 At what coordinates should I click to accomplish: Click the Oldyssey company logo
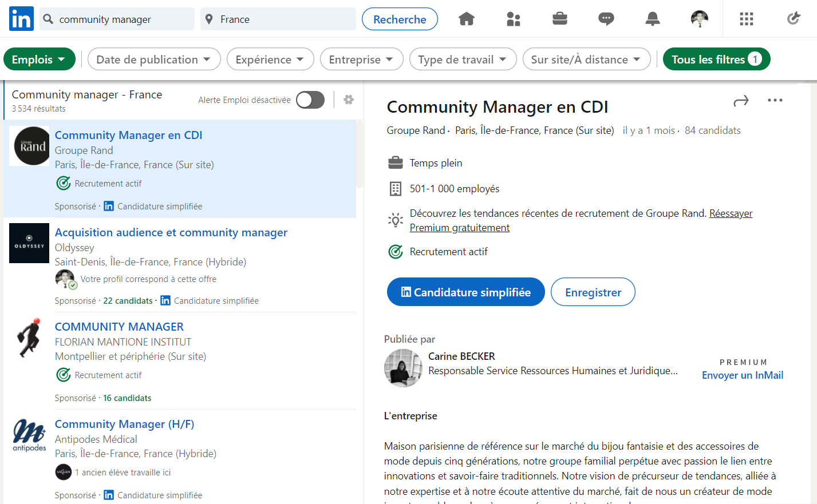click(29, 243)
